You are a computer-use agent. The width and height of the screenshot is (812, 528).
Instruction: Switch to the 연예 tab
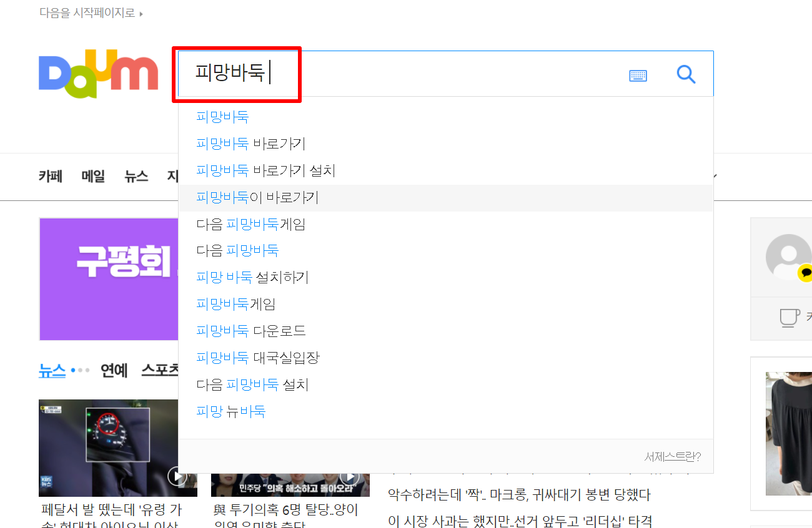(114, 371)
